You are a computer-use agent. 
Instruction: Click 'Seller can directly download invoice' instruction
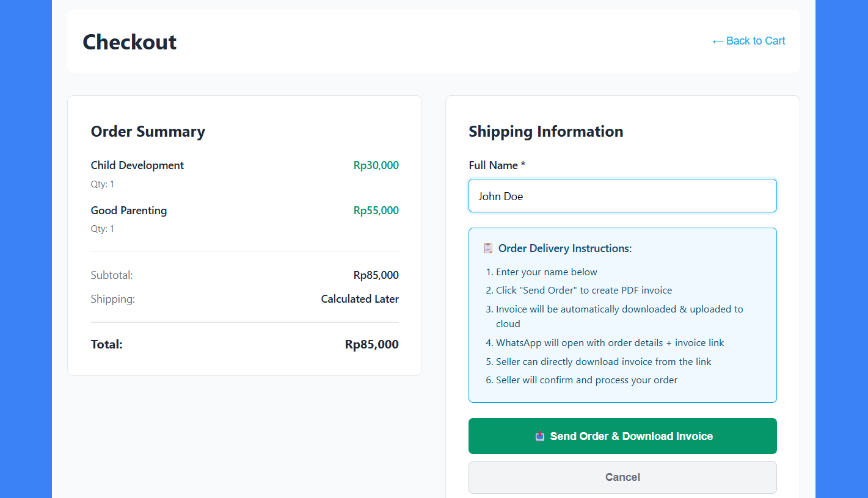[x=604, y=361]
